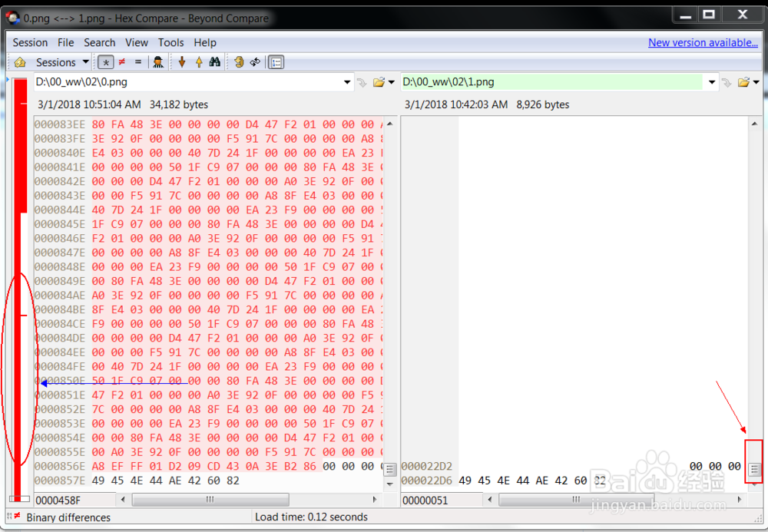Open Rules referee icon
The height and width of the screenshot is (532, 768).
tap(157, 62)
